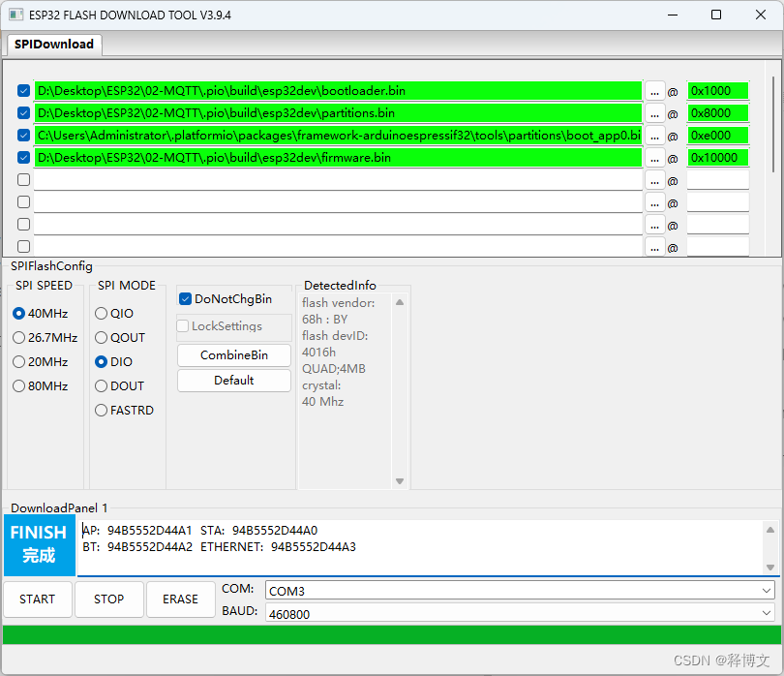This screenshot has width=784, height=676.
Task: Open the COM port dropdown
Action: 769,590
